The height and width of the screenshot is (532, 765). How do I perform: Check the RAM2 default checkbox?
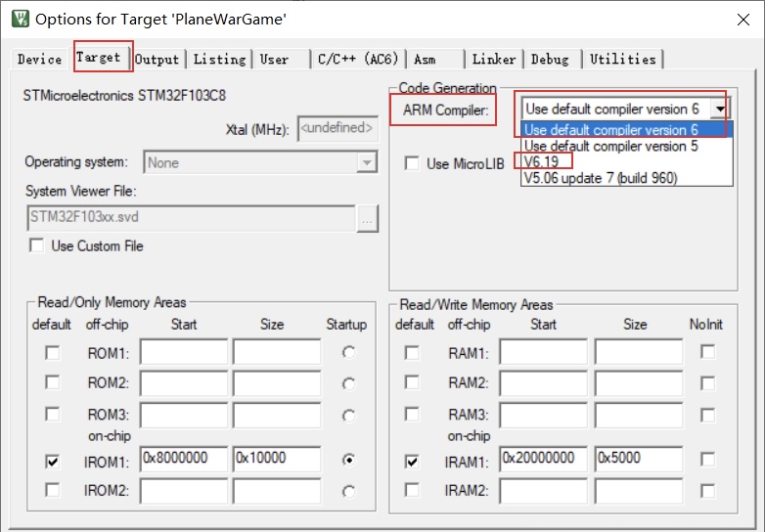(x=412, y=382)
